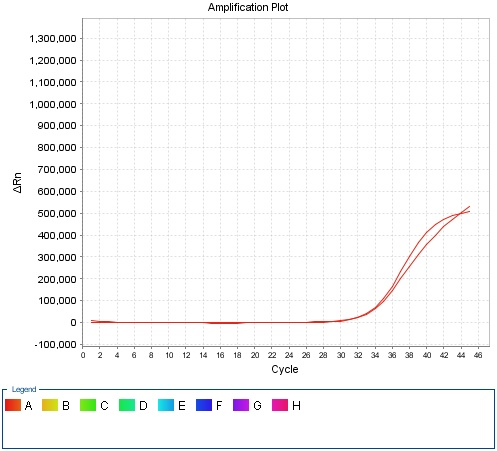Click the cycle 36 x-axis tick label
Viewport: 497px width, 451px height.
coord(392,355)
